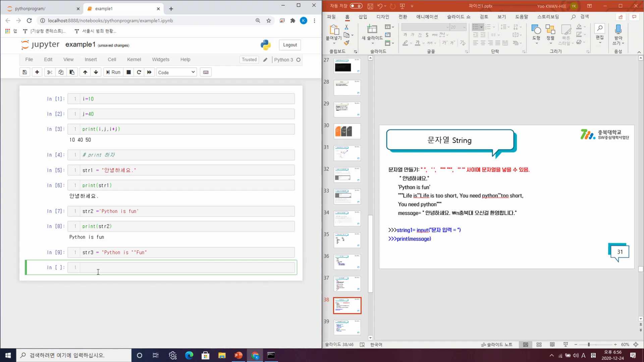Insert a cell below with plus icon

37,72
